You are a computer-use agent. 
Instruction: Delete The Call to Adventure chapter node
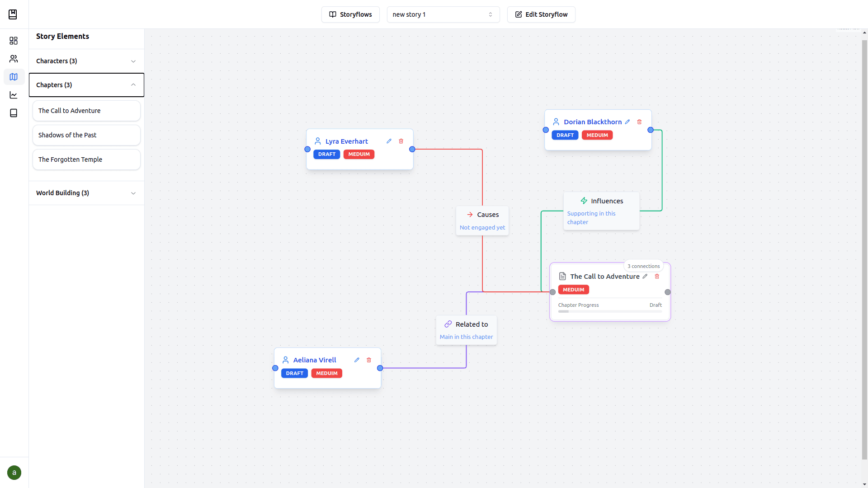(657, 277)
